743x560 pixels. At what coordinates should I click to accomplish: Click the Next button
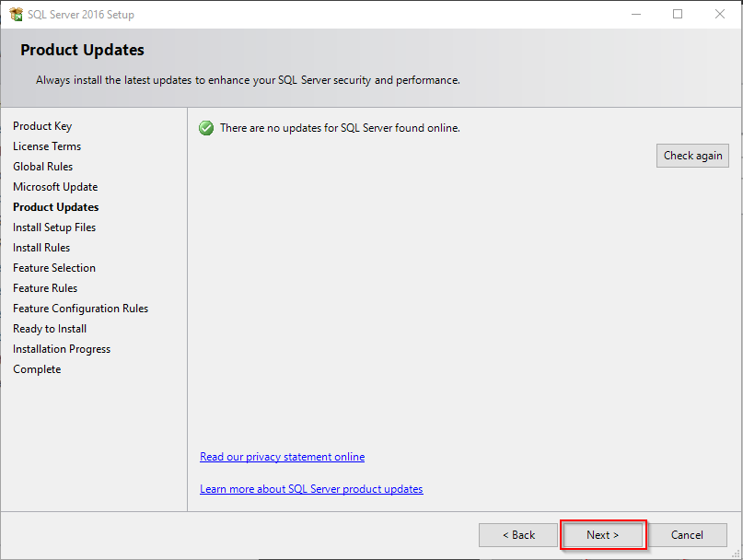(603, 535)
